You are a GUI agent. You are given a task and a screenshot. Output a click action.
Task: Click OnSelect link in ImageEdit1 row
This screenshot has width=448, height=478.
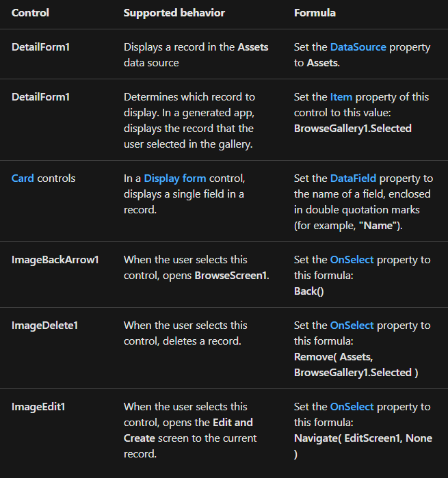pos(352,407)
